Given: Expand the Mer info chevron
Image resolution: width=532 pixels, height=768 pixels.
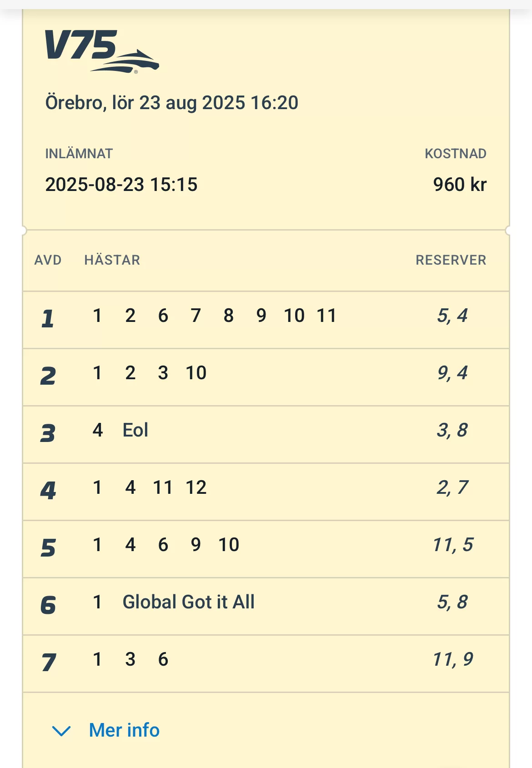Looking at the screenshot, I should [61, 730].
